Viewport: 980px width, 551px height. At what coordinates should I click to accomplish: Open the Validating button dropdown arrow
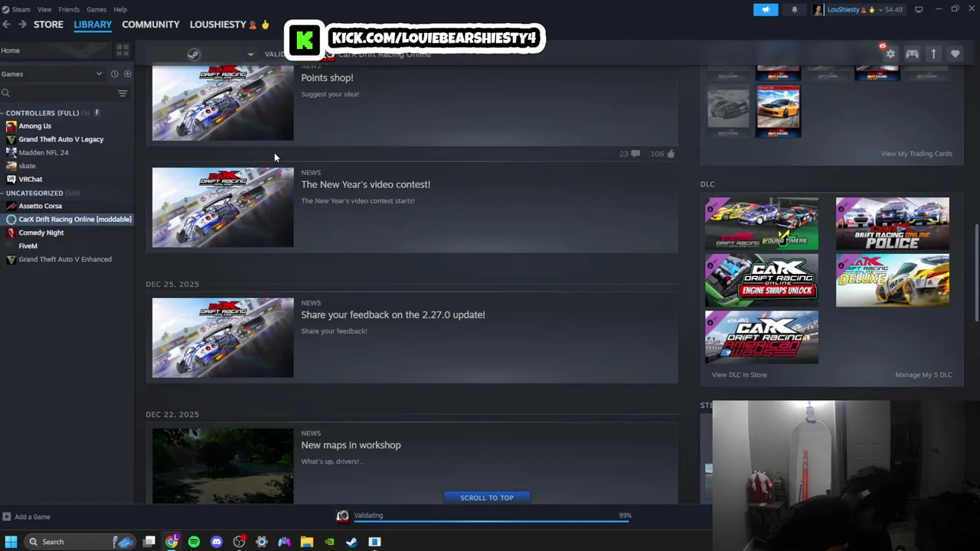pos(250,54)
